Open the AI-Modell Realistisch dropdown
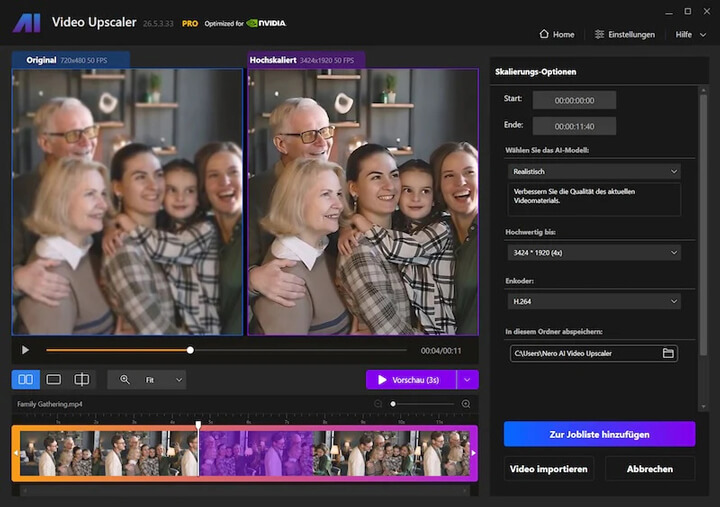Viewport: 720px width, 507px height. 593,172
